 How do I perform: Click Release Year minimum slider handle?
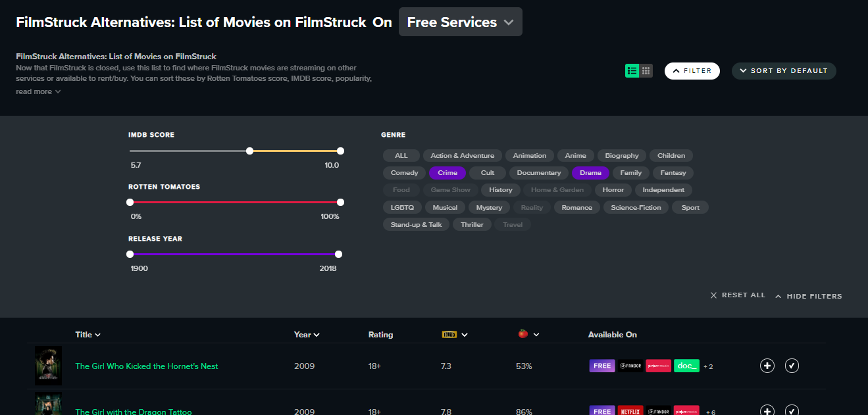click(130, 254)
